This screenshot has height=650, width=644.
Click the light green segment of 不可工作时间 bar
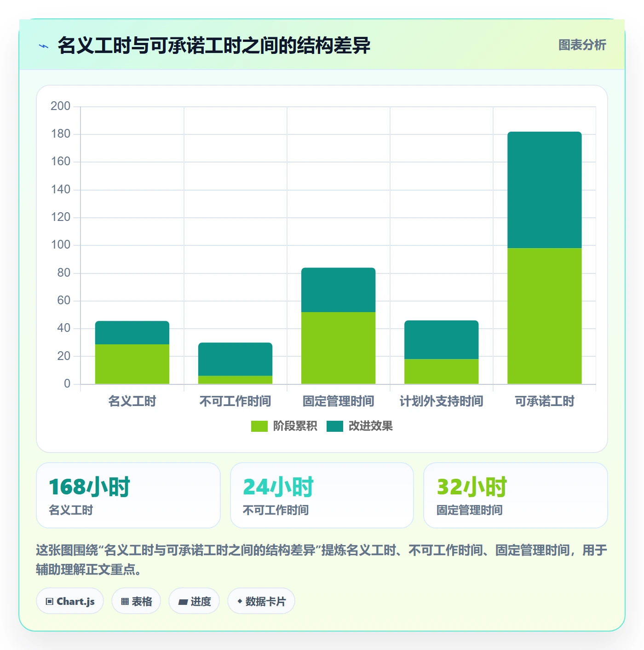click(235, 380)
